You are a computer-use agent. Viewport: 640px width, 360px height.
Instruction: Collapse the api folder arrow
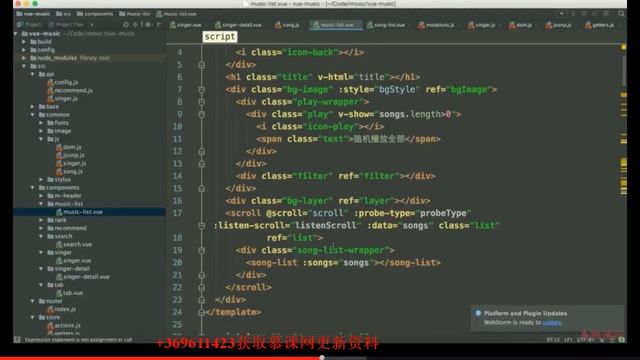(x=33, y=74)
